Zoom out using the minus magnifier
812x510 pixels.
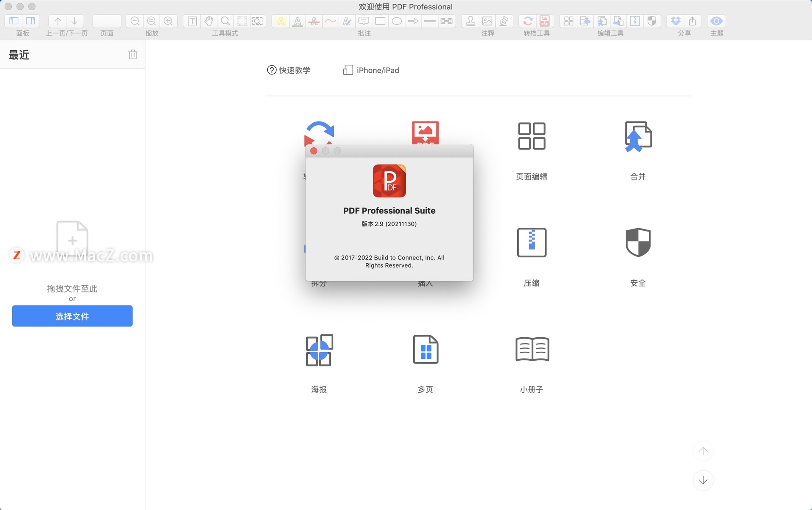click(x=135, y=21)
